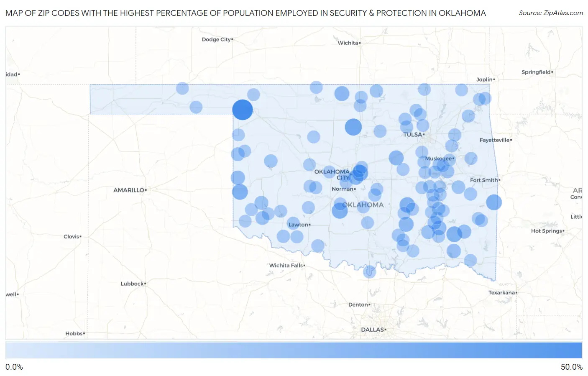Image resolution: width=588 pixels, height=376 pixels.
Task: Click the Oklahoma City label
Action: point(332,174)
